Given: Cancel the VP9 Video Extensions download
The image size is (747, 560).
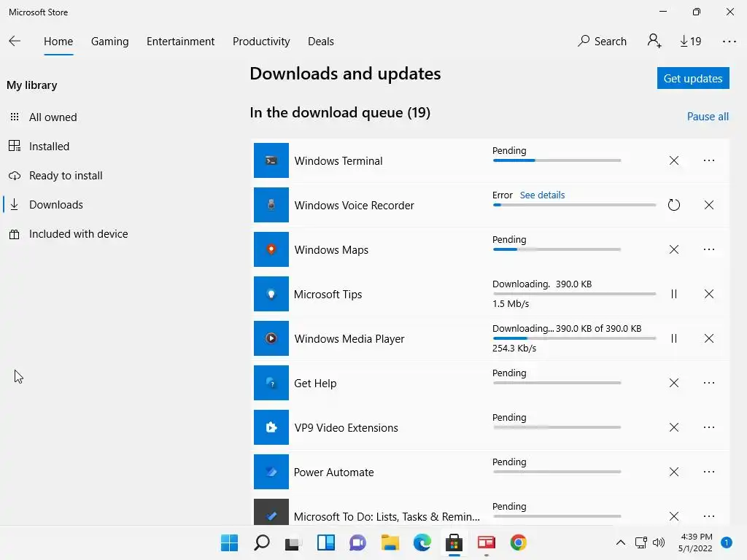Looking at the screenshot, I should (673, 427).
